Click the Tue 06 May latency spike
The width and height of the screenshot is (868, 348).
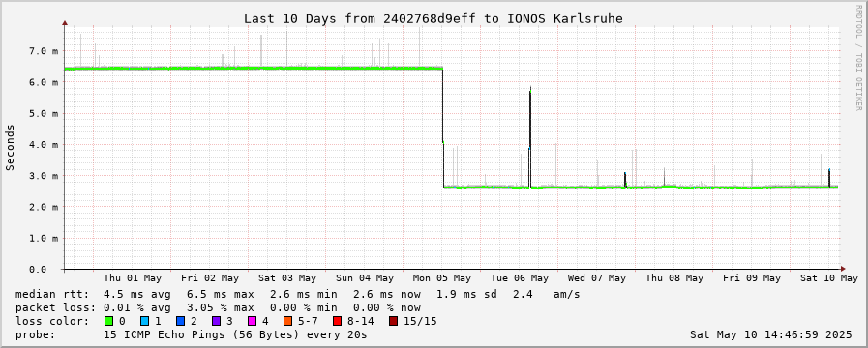click(530, 137)
